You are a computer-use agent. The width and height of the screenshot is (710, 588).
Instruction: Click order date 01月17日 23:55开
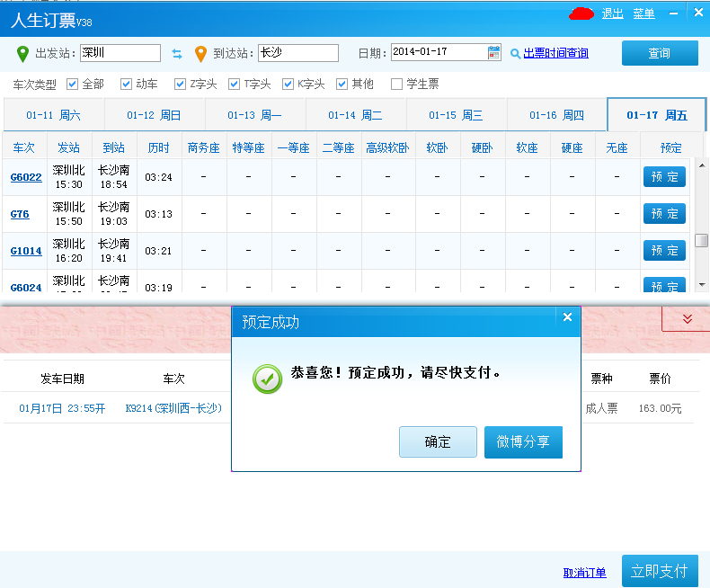point(62,408)
